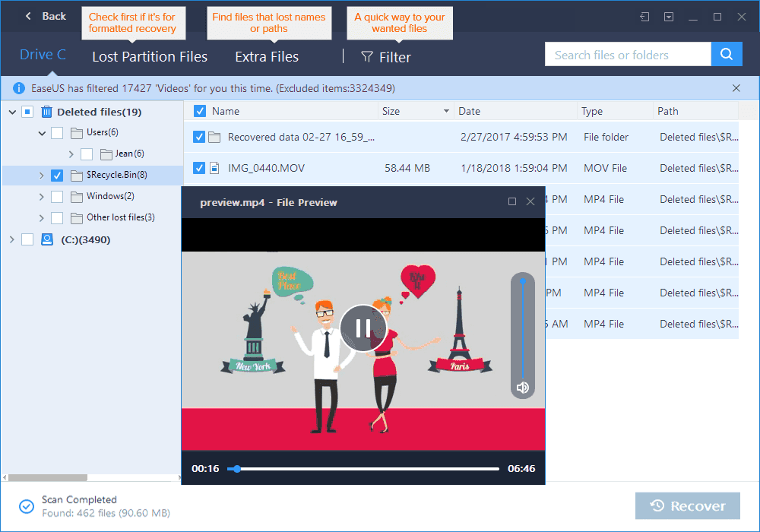The image size is (760, 532).
Task: Check the Windows(2) folder checkbox
Action: [57, 197]
